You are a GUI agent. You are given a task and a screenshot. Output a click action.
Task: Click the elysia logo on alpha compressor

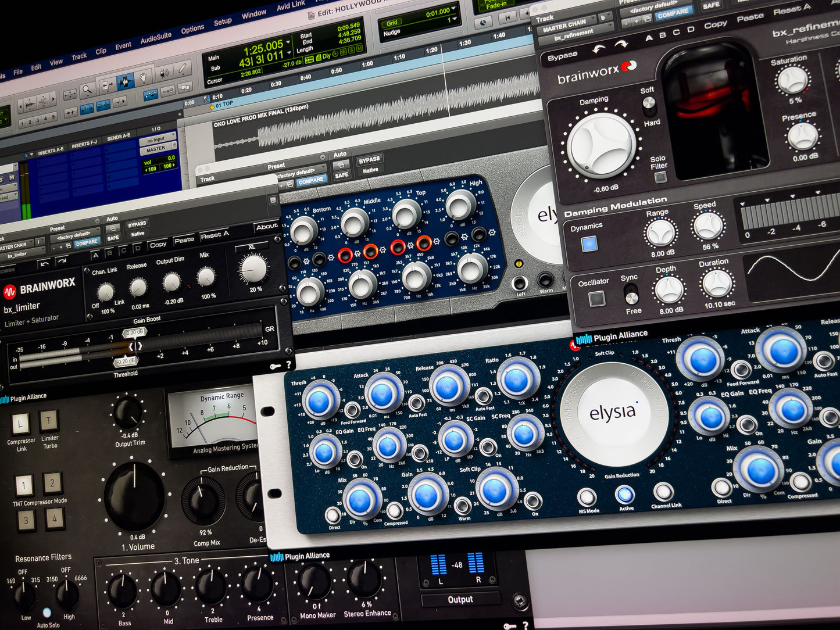[613, 413]
